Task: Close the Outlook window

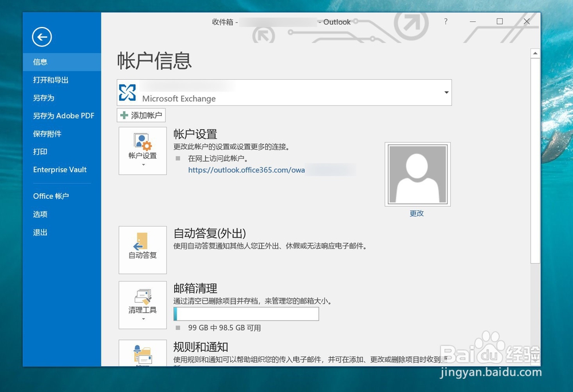Action: click(527, 22)
